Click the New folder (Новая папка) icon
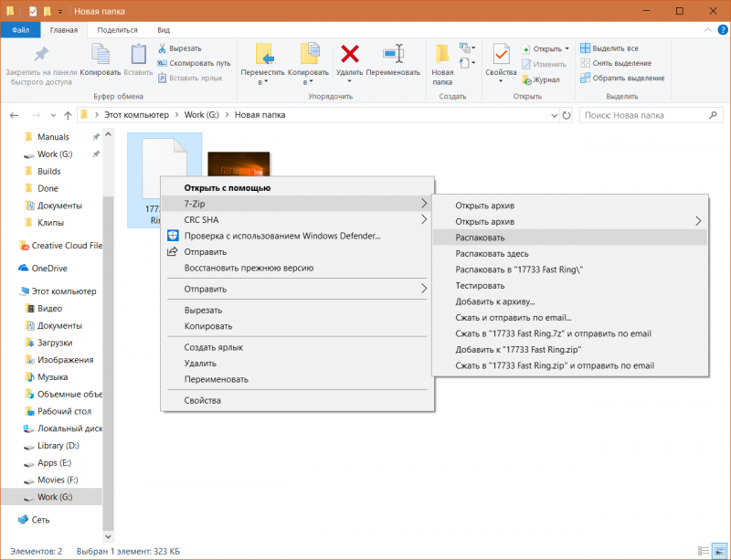 [x=442, y=55]
